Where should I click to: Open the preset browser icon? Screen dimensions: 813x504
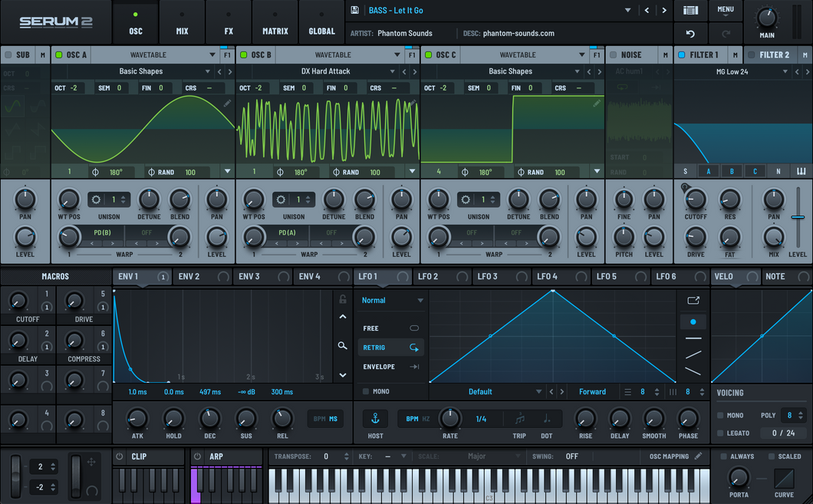coord(690,11)
